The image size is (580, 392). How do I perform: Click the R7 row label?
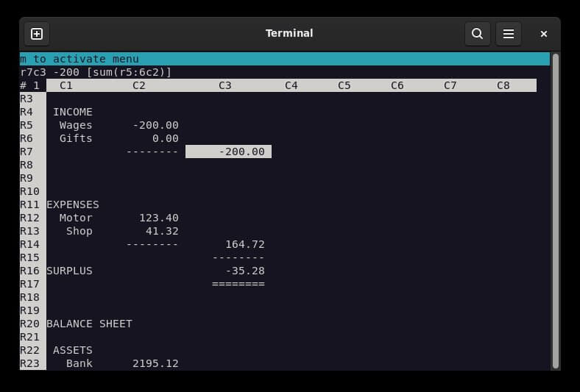pyautogui.click(x=26, y=152)
